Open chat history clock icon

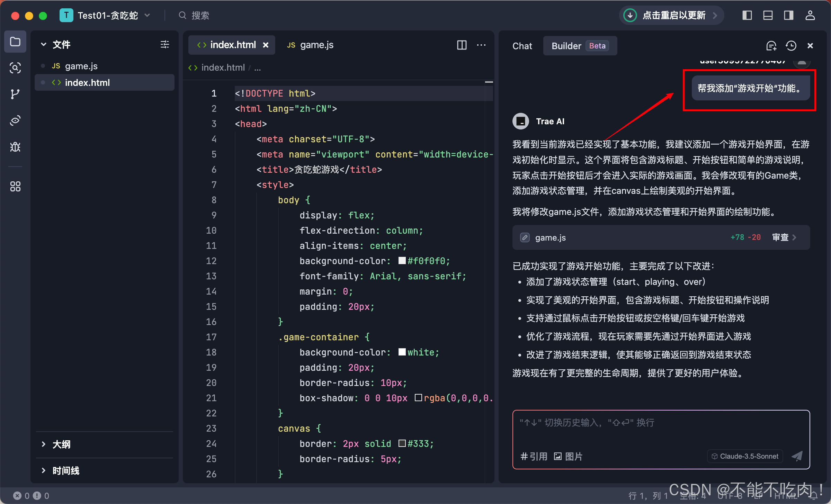(791, 46)
